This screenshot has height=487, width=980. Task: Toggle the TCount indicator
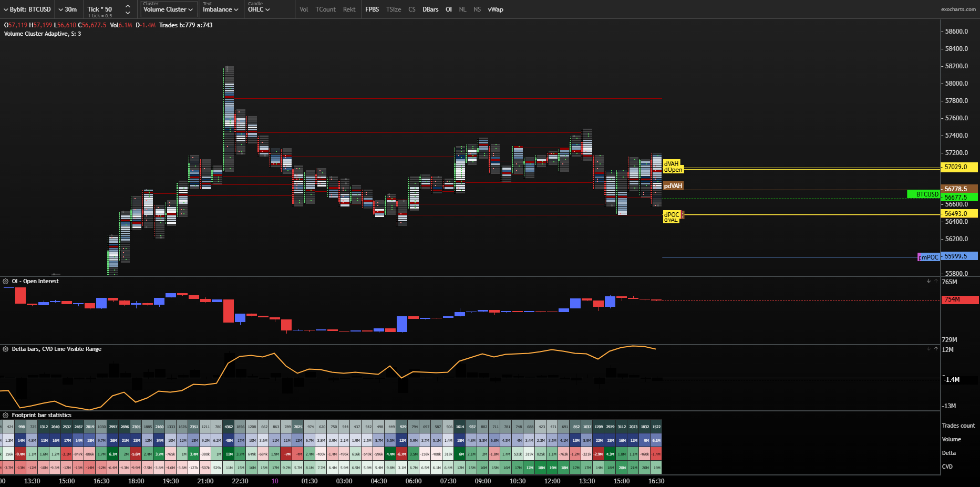(x=325, y=9)
